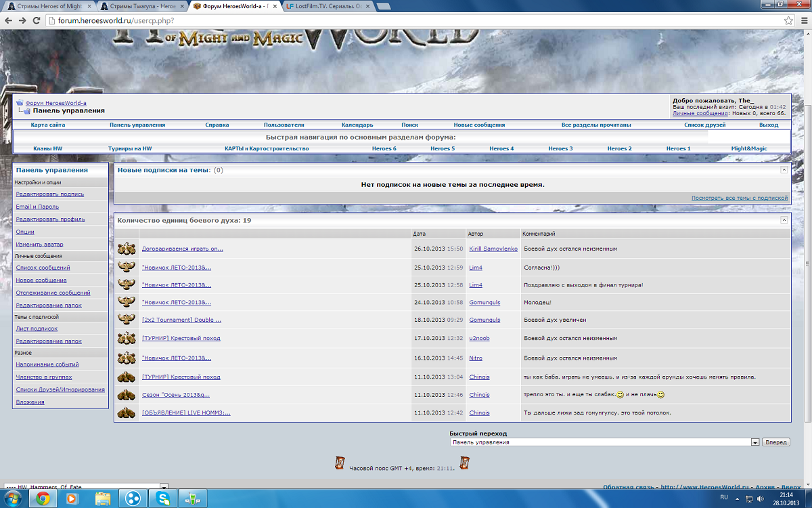Open Google Chrome from the taskbar
The image size is (812, 508).
43,499
